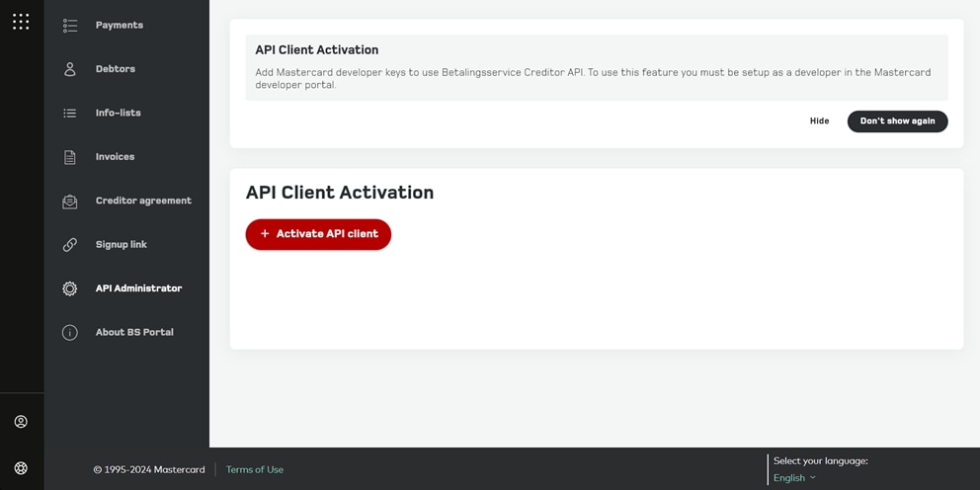Click the Signup link chain icon
Image resolution: width=980 pixels, height=490 pixels.
click(x=70, y=245)
